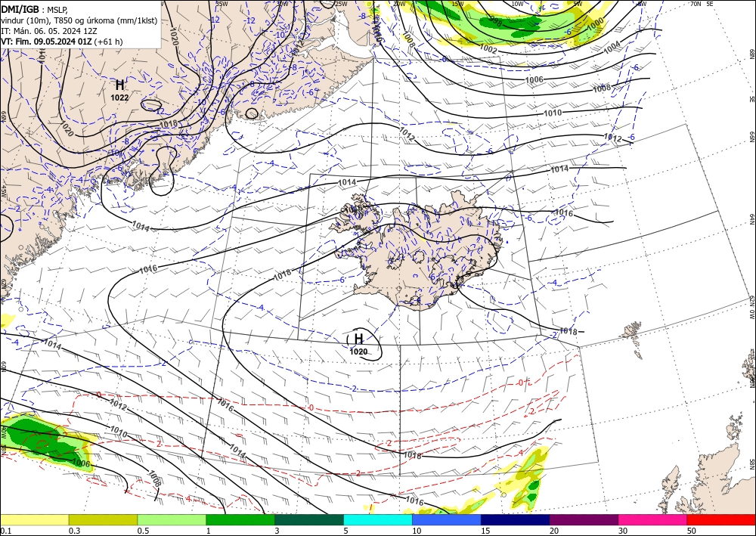Click the '1002' isobar label
756x536 pixels.
tap(488, 48)
